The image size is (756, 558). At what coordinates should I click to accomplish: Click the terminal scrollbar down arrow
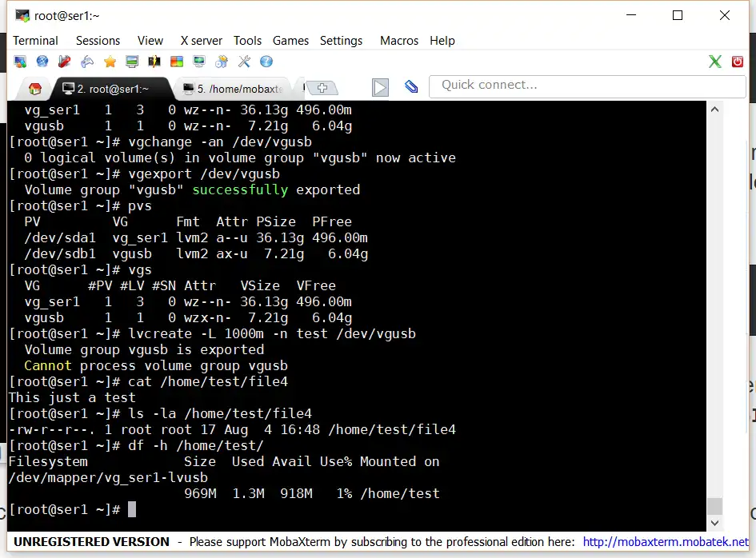coord(714,523)
